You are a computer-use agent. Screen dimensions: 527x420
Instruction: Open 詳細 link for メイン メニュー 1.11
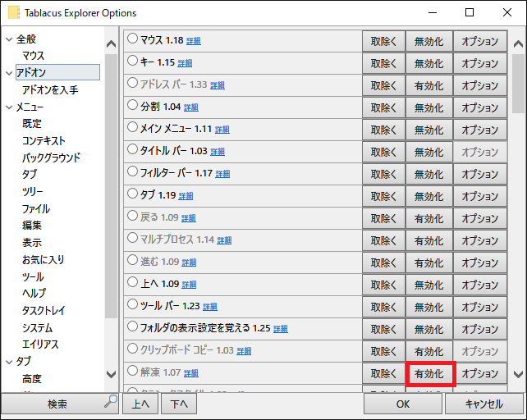(x=222, y=130)
